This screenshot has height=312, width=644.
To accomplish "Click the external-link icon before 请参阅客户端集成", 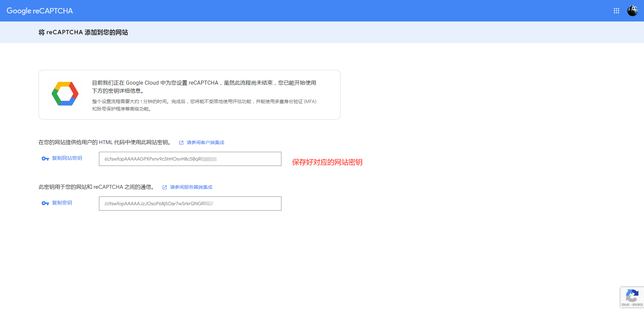I will point(181,142).
